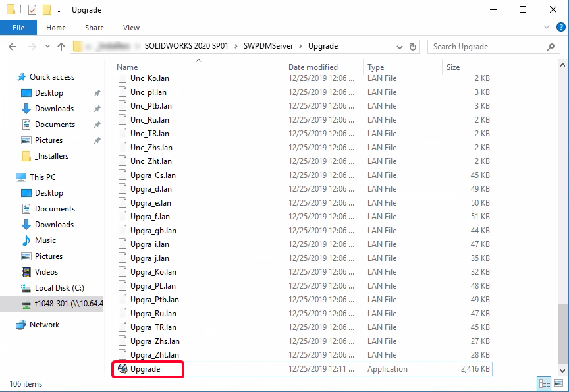
Task: Open the File menu
Action: 18,28
